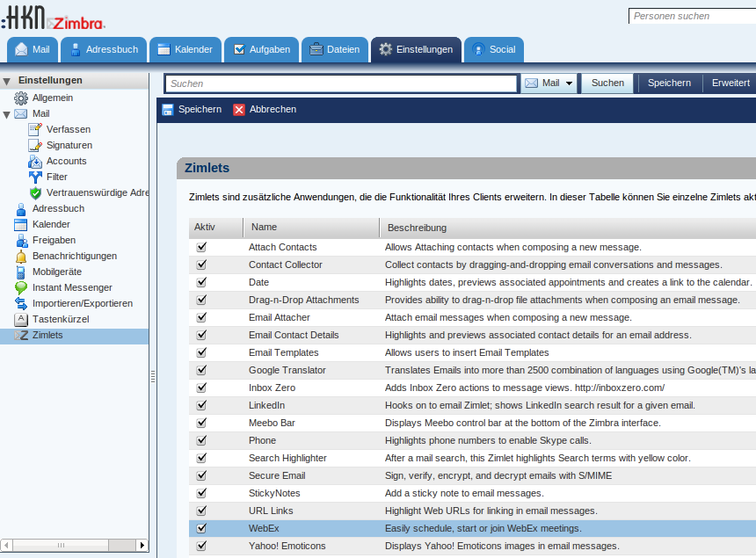Uncheck the Attach Contacts zimlet checkbox
The height and width of the screenshot is (558, 756).
(201, 247)
